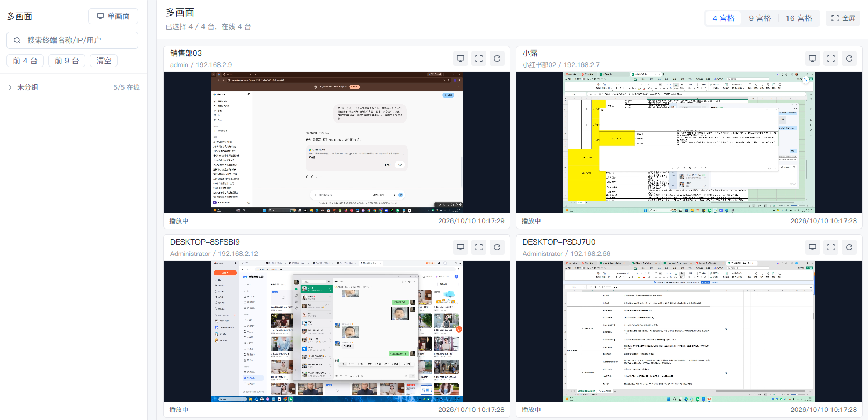Screen dimensions: 868x420
Task: Click the 小红书部02 / 192.168.2.7 subtitle
Action: [x=561, y=65]
